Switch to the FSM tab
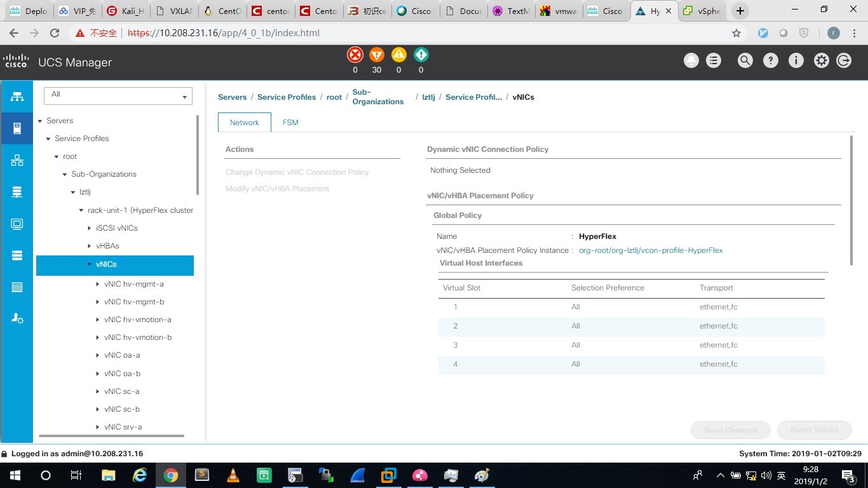The image size is (868, 488). 290,123
